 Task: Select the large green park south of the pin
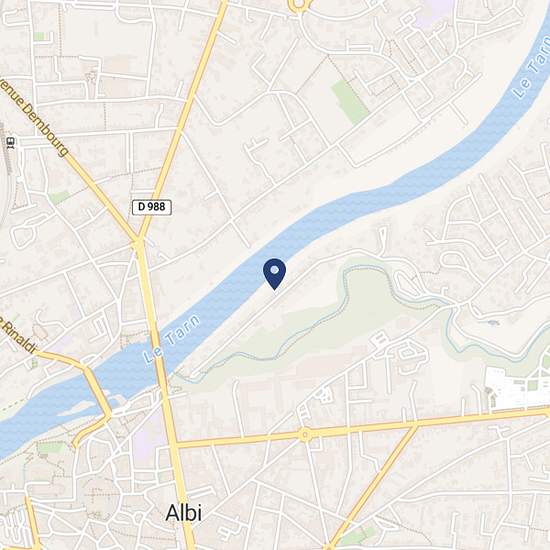[x=316, y=323]
